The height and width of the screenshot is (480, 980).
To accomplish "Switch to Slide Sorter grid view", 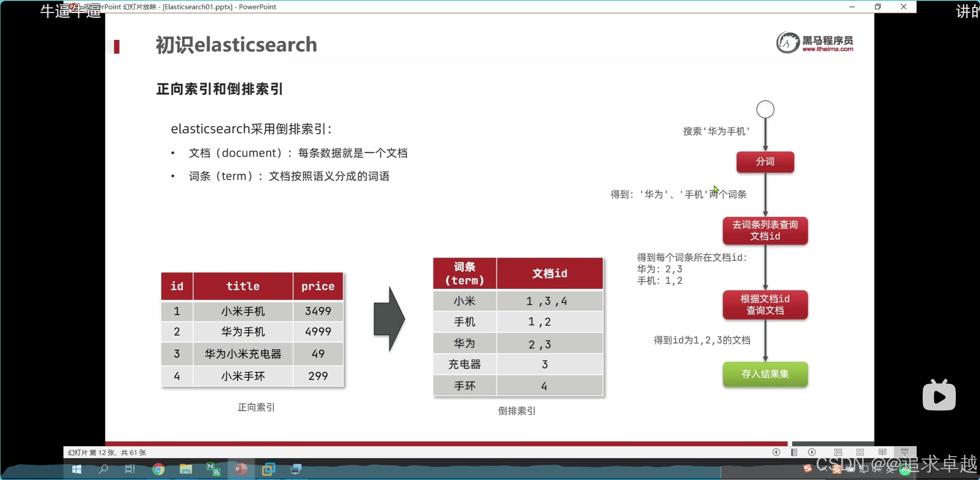I will [860, 452].
